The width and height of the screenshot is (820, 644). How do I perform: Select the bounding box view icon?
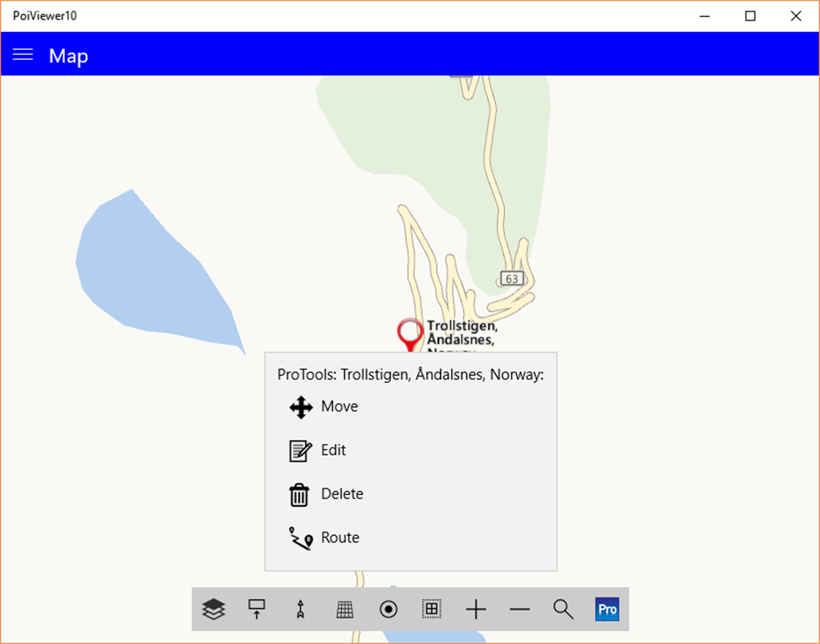[431, 609]
